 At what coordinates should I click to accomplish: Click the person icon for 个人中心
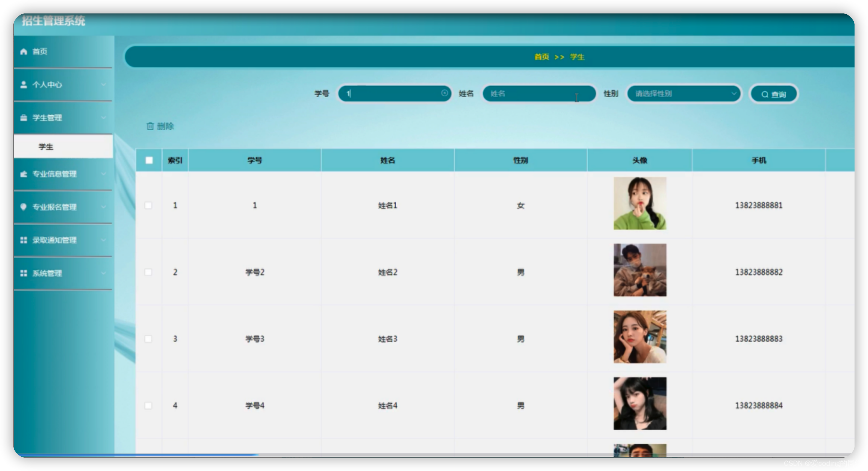coord(24,85)
